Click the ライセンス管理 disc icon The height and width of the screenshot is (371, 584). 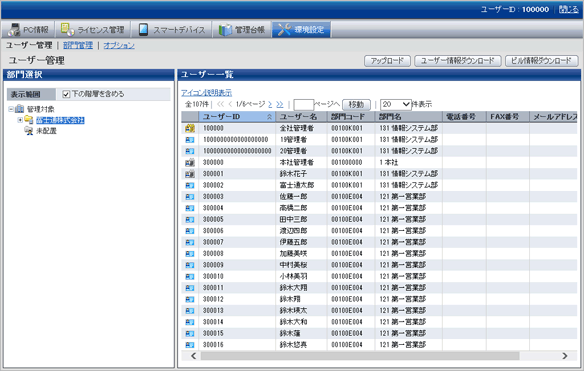click(67, 29)
